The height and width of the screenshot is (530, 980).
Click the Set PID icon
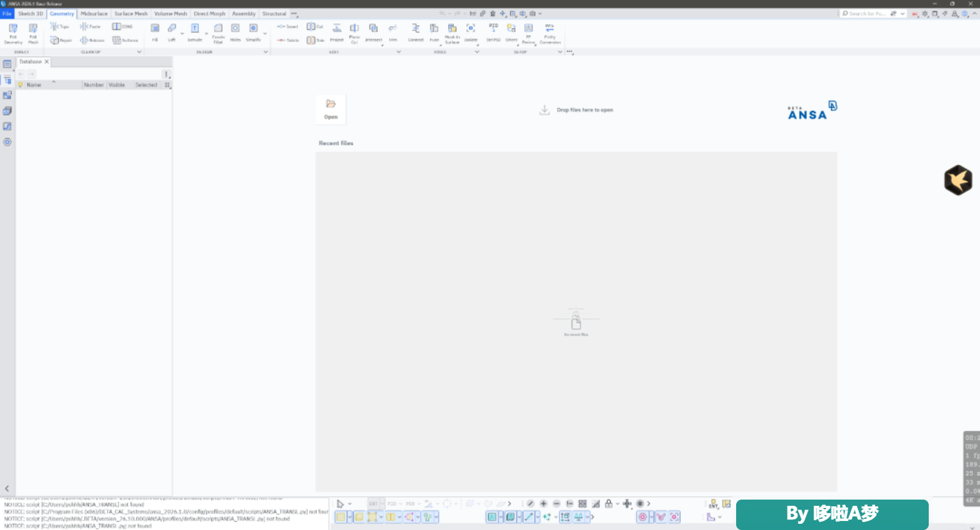click(493, 32)
